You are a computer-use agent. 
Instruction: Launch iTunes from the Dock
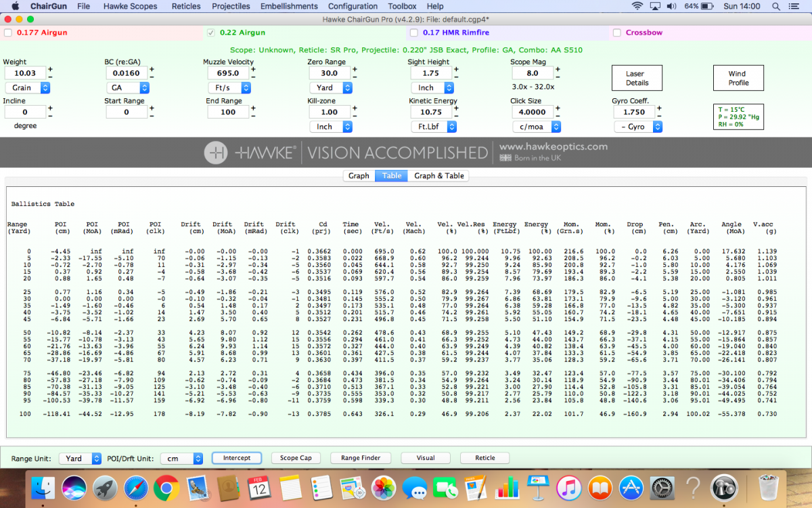570,487
